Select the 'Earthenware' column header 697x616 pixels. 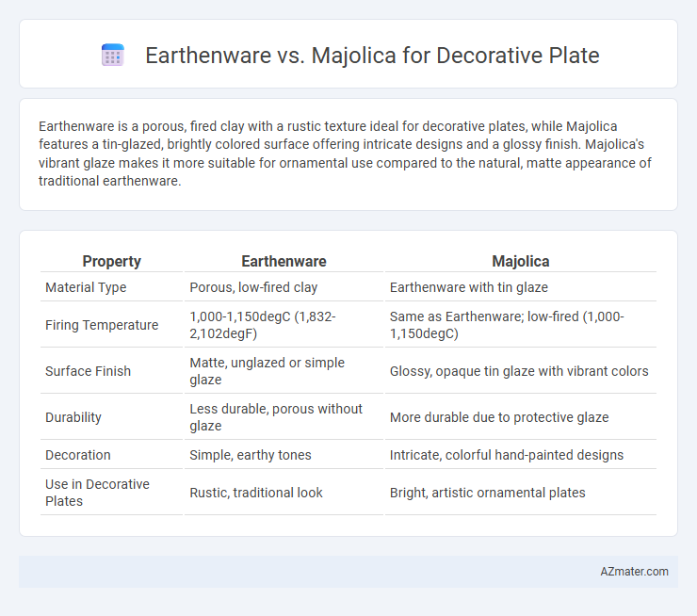click(x=284, y=261)
